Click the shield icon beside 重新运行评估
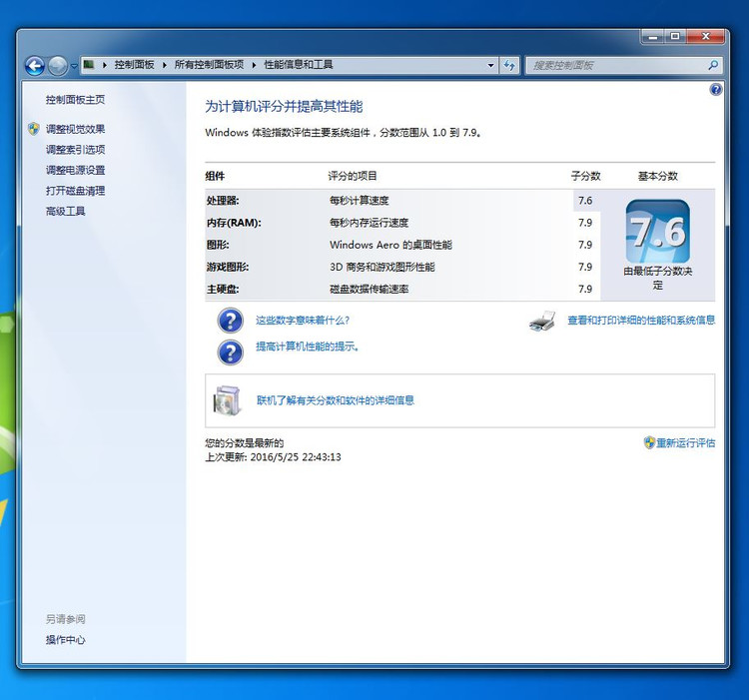 649,442
